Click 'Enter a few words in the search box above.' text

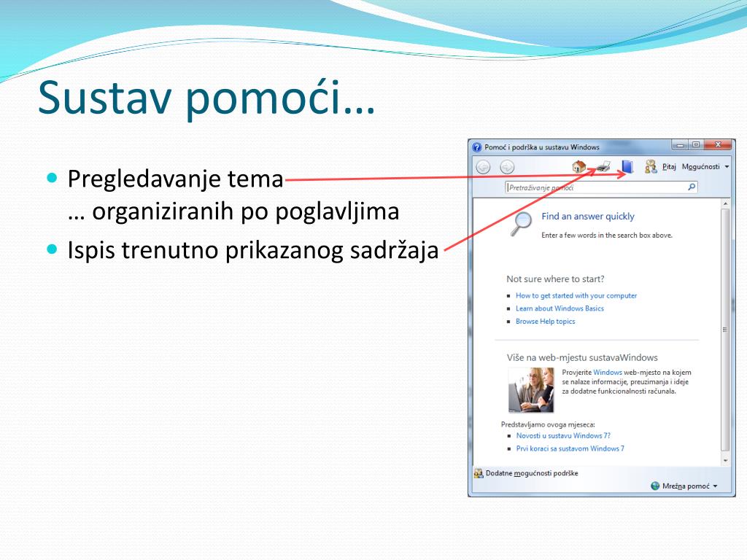(x=607, y=236)
